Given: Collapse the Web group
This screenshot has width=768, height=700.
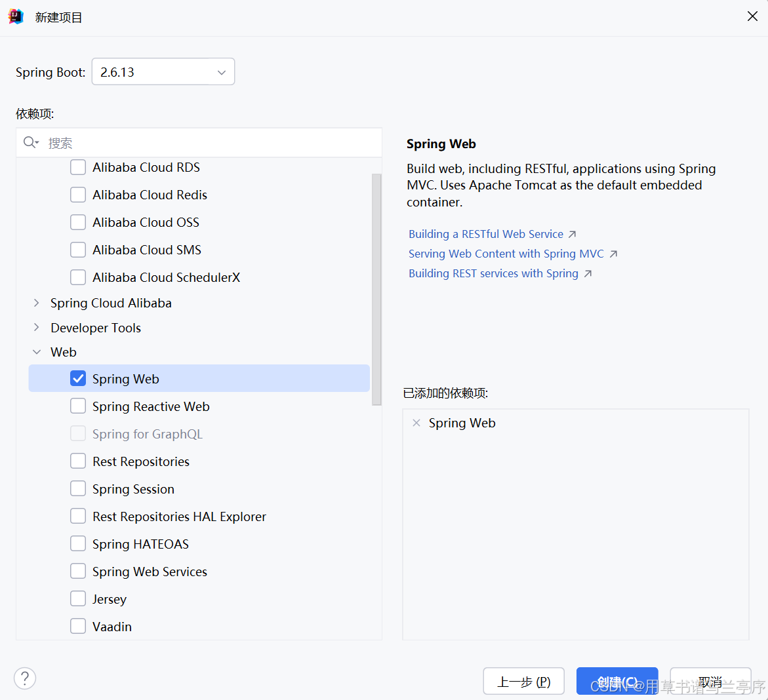Looking at the screenshot, I should 36,352.
